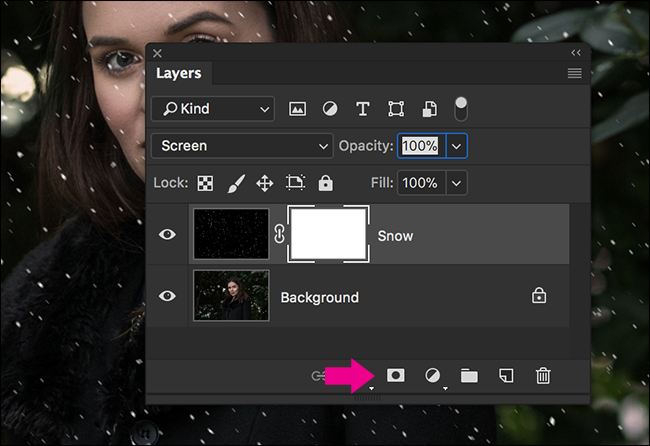Open the Layers panel menu
650x446 pixels.
coord(575,73)
